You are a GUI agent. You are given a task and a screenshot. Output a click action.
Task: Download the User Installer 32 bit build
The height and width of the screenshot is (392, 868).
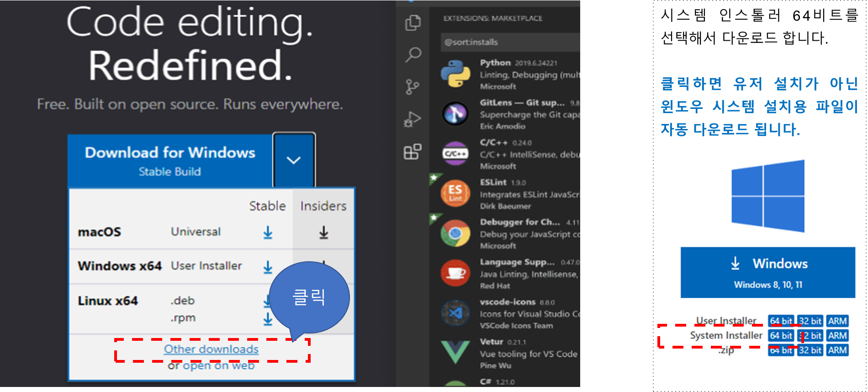(x=810, y=321)
